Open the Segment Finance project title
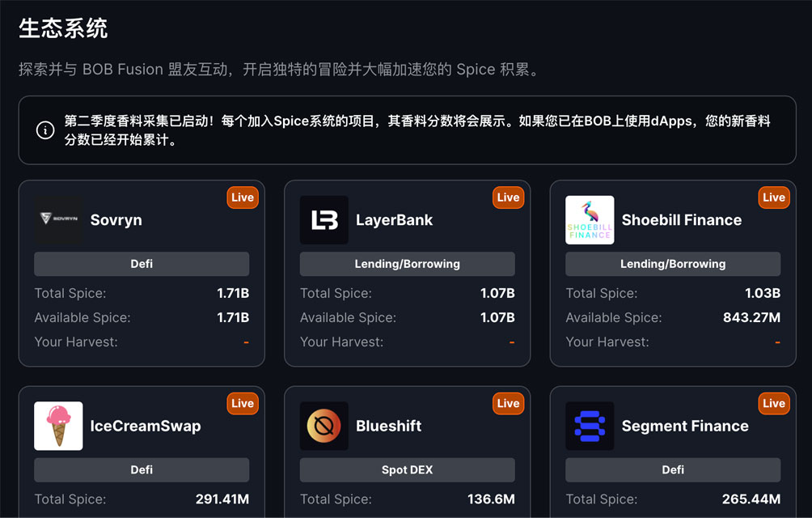812x518 pixels. tap(685, 426)
